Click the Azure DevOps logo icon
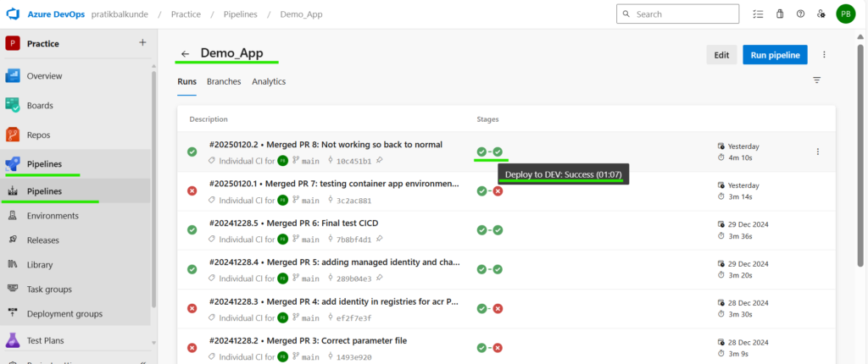The height and width of the screenshot is (364, 868). (13, 14)
